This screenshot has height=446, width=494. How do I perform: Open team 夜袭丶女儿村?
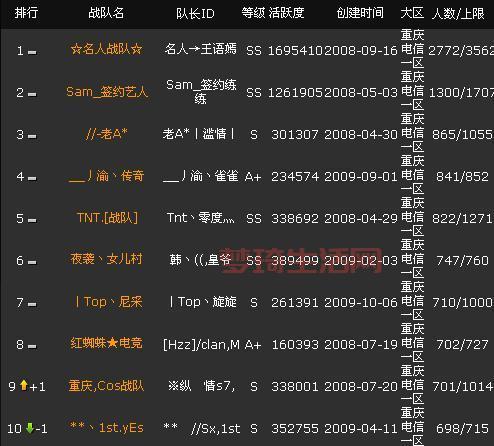[x=106, y=259]
